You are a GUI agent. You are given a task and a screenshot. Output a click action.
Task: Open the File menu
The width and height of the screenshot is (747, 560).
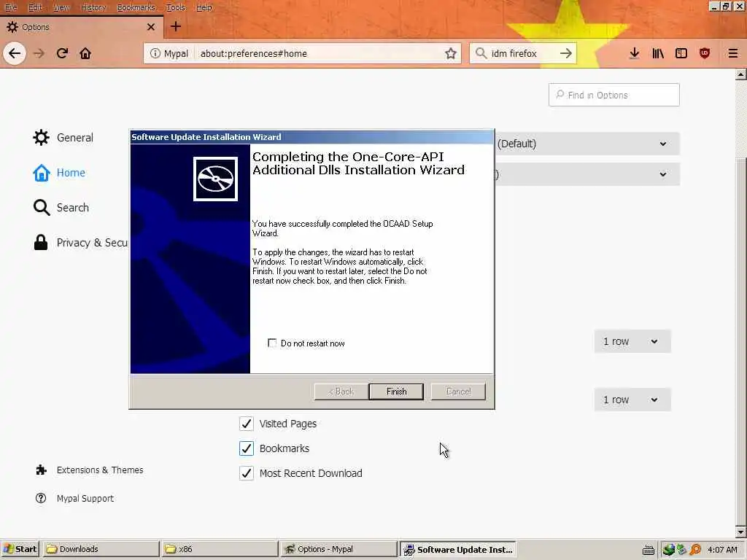(10, 7)
